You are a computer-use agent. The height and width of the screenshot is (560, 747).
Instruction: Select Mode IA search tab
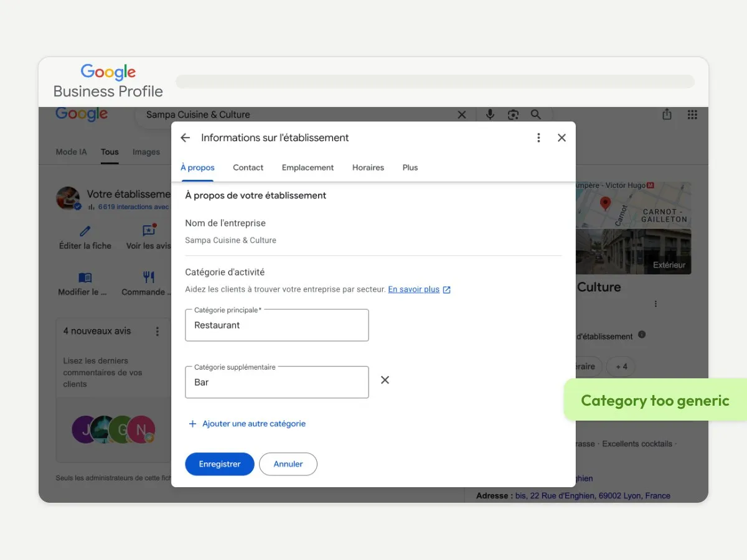pyautogui.click(x=72, y=152)
